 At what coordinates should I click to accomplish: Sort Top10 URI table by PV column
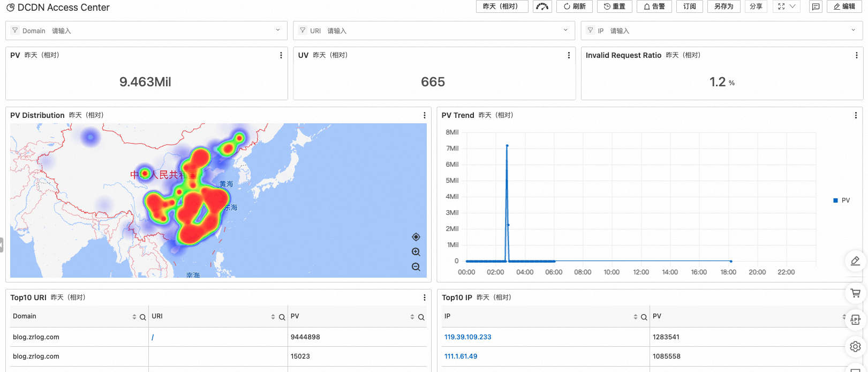pos(412,317)
